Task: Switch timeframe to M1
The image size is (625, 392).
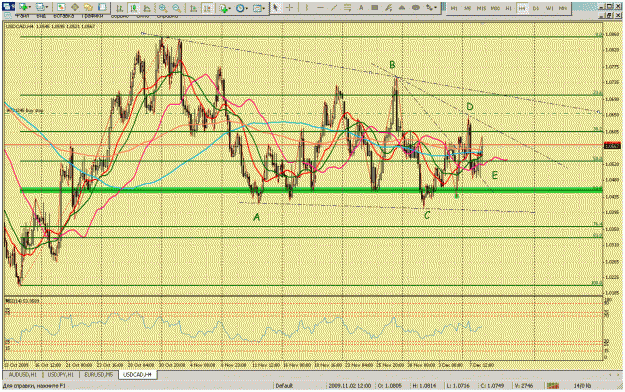Action: (x=454, y=8)
